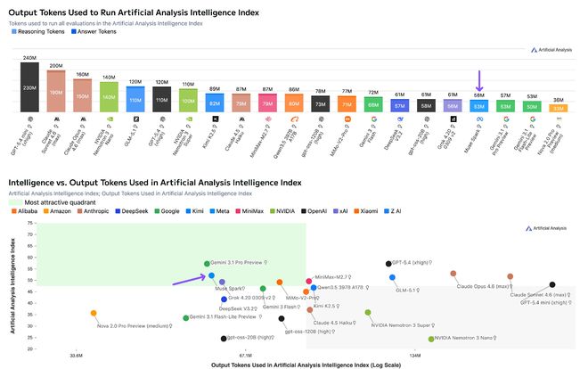Screen dimensions: 588x369
Task: Click the OpenAI icon under GPT-5.4 mini bar
Action: (x=29, y=118)
